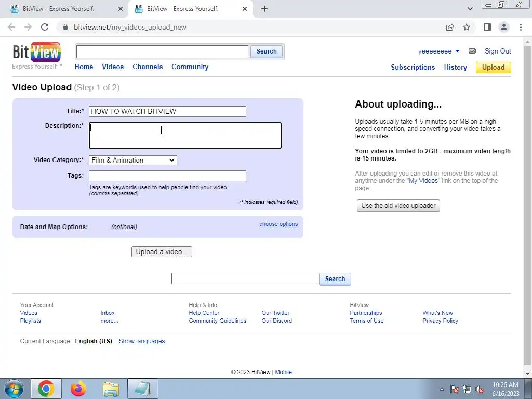Image resolution: width=532 pixels, height=399 pixels.
Task: Open a new tab with plus icon
Action: tap(264, 9)
